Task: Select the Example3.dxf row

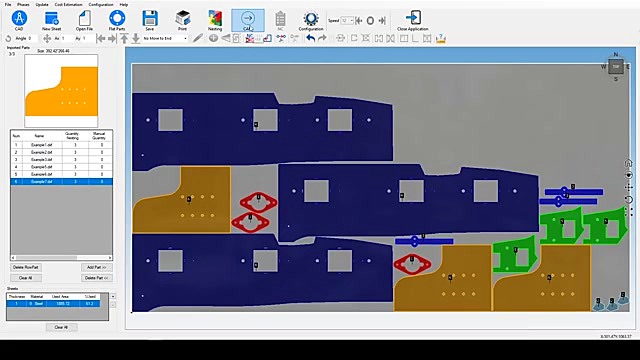Action: pos(62,160)
